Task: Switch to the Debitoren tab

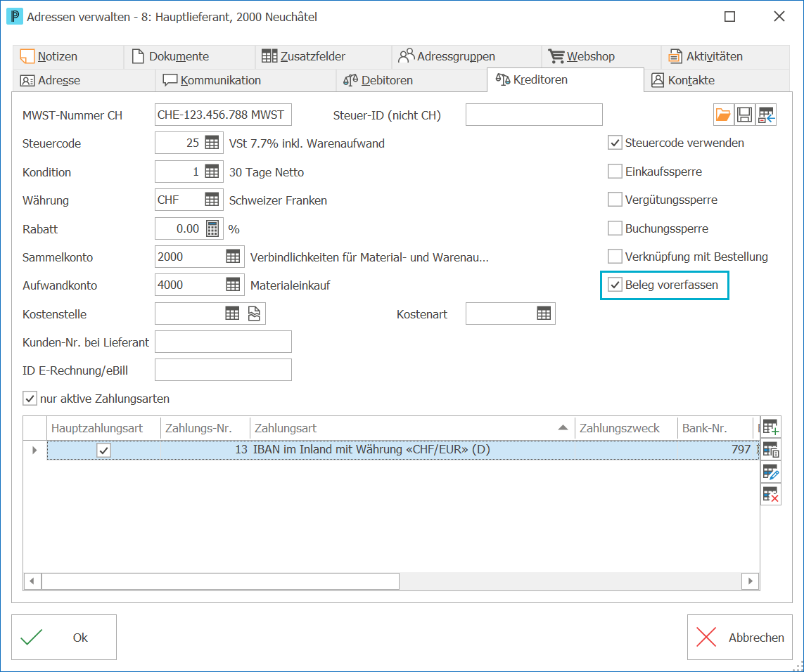Action: click(x=411, y=80)
